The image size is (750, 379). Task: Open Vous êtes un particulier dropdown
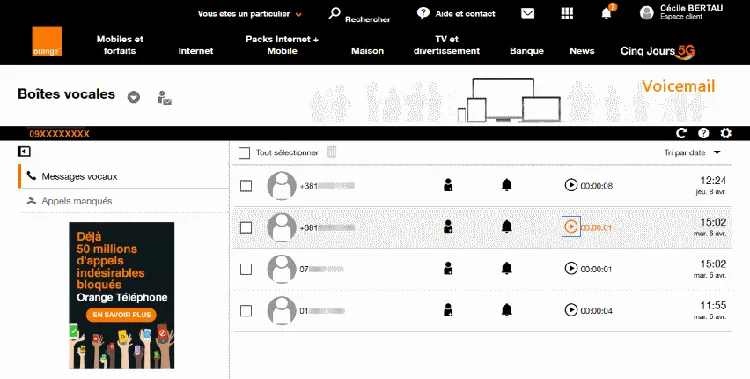[x=250, y=14]
